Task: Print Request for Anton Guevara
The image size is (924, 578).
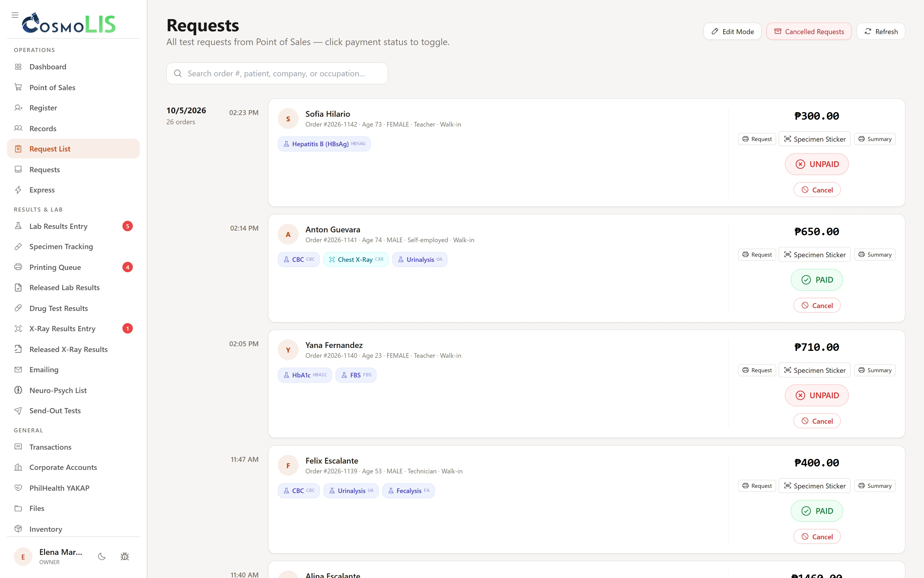Action: pos(757,255)
